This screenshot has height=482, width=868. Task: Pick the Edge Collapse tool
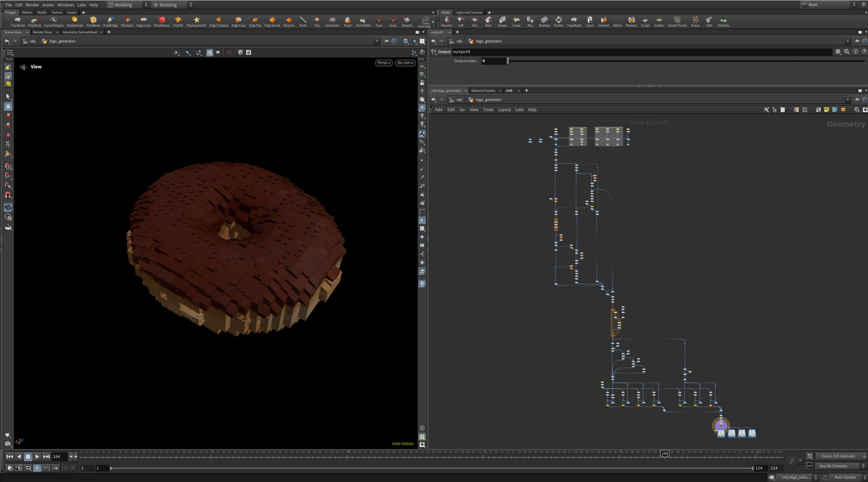[x=219, y=22]
